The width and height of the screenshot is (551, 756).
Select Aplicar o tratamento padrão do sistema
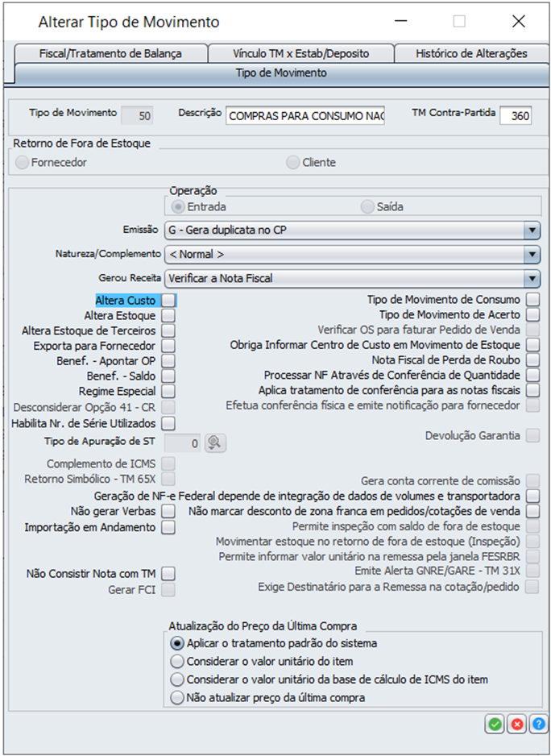[177, 643]
